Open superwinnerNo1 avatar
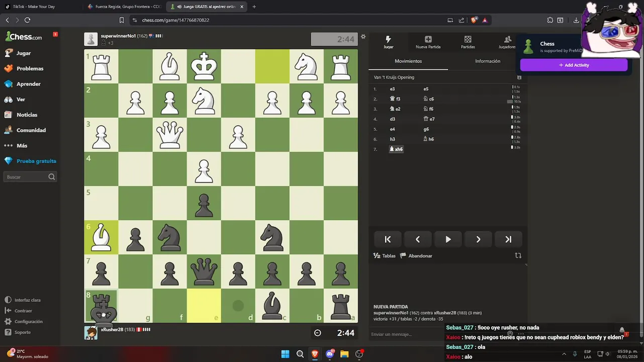This screenshot has width=644, height=362. pyautogui.click(x=91, y=39)
